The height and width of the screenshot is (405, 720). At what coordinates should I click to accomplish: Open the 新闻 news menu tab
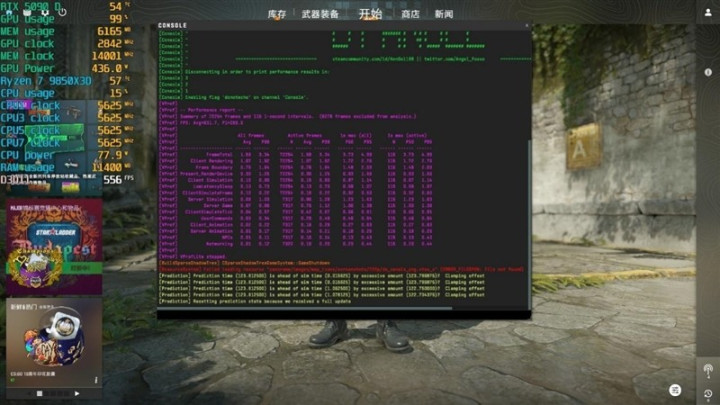click(444, 14)
